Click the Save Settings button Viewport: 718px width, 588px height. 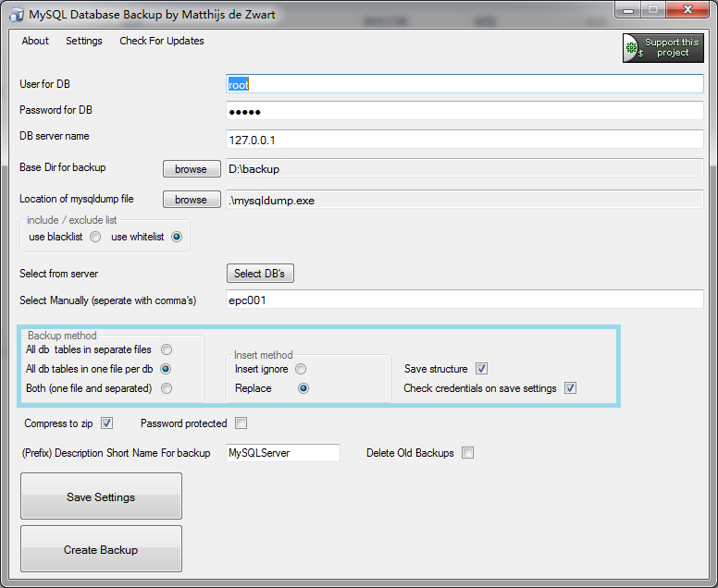point(101,496)
